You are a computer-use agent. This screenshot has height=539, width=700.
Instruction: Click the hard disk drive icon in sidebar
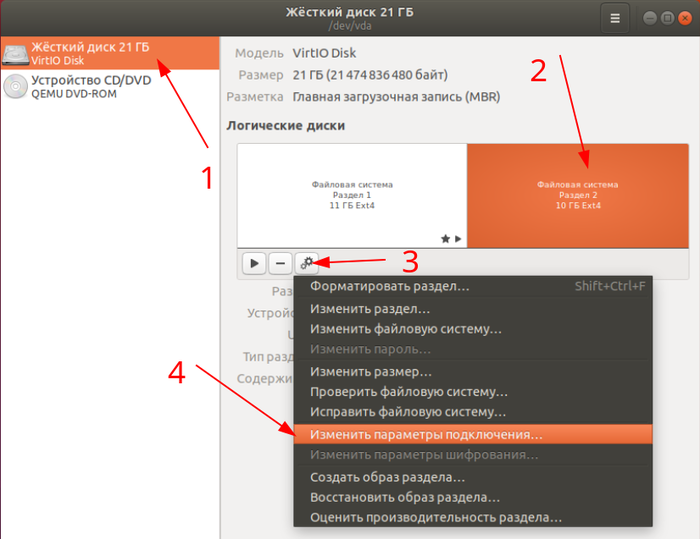(x=16, y=54)
